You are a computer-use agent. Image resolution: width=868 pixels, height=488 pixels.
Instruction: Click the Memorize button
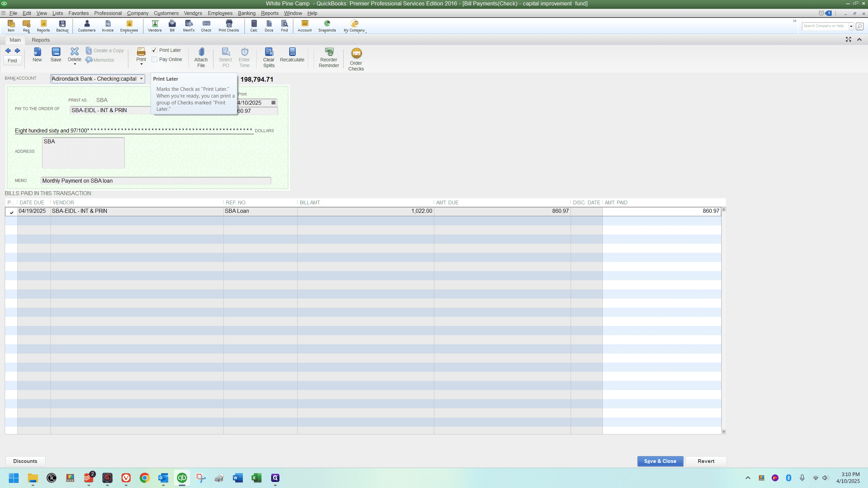(x=100, y=60)
